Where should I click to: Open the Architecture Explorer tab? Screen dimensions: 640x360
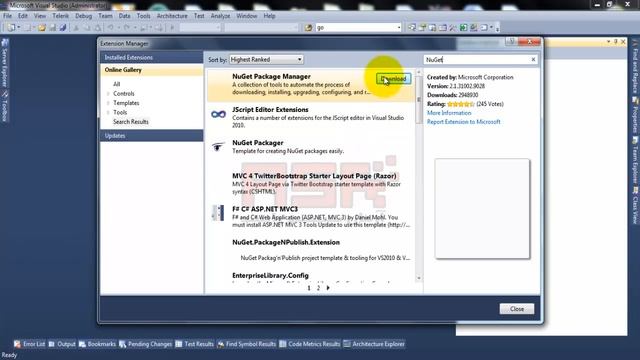coord(374,344)
